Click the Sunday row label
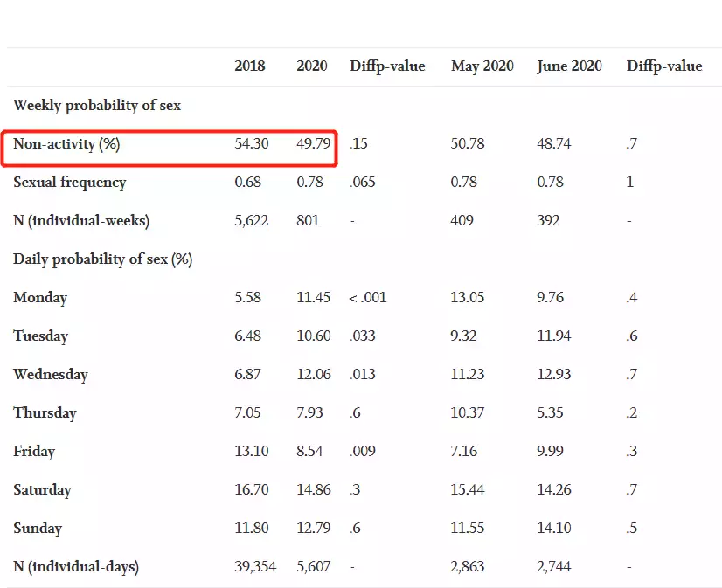 pyautogui.click(x=38, y=529)
